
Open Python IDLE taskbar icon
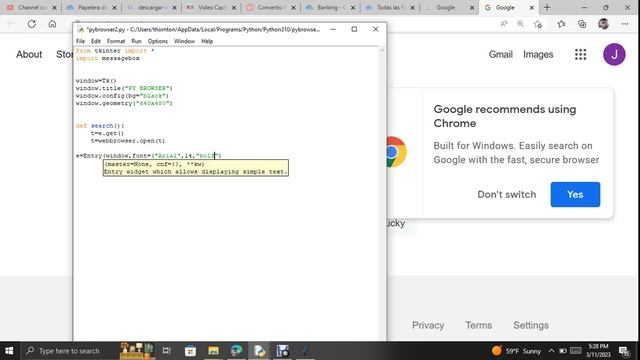259,351
